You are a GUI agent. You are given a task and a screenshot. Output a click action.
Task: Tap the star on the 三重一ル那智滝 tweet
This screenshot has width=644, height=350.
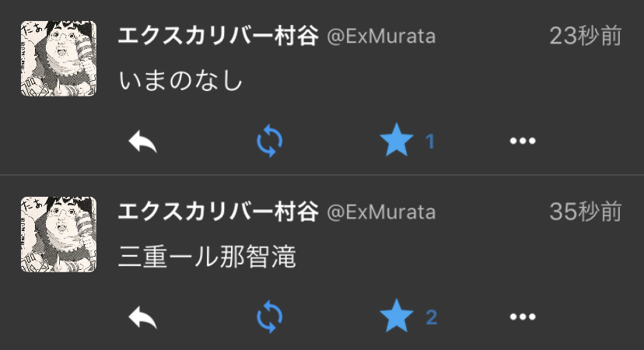click(x=397, y=316)
